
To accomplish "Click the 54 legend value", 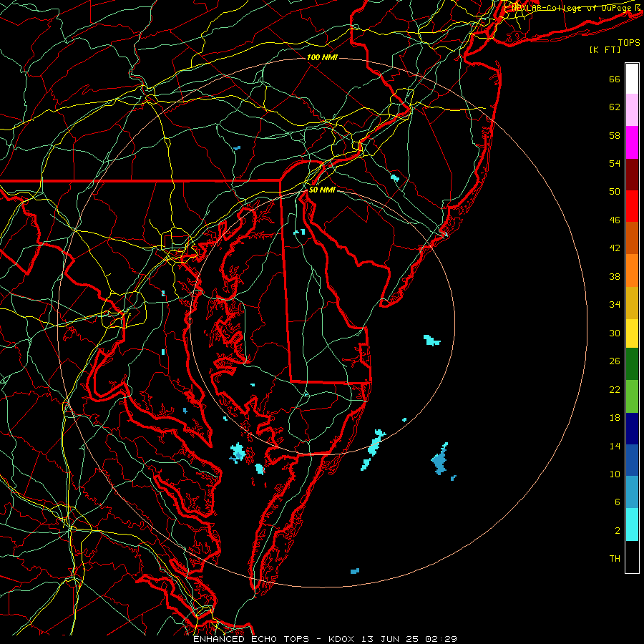I will pos(615,163).
